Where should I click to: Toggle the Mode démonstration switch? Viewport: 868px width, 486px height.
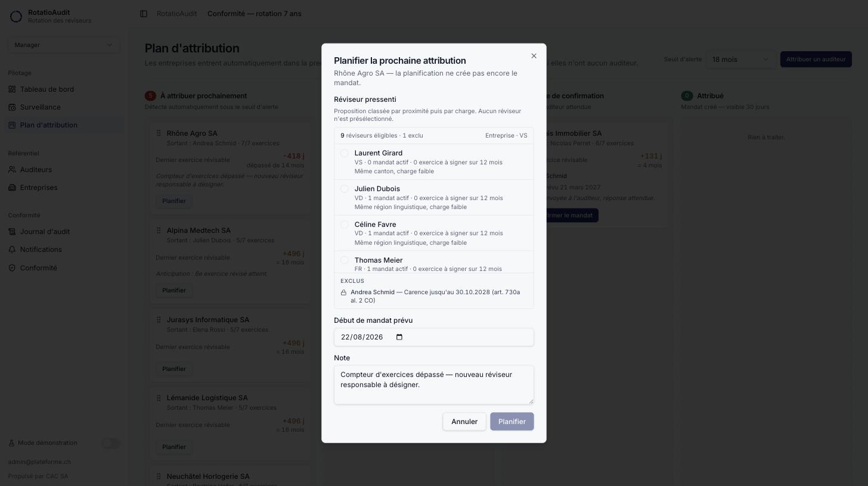point(111,443)
